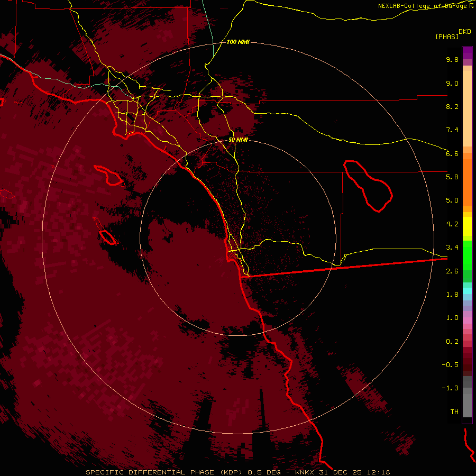This screenshot has width=476, height=476.
Task: Click the 8.2 value on the color scale
Action: (452, 106)
